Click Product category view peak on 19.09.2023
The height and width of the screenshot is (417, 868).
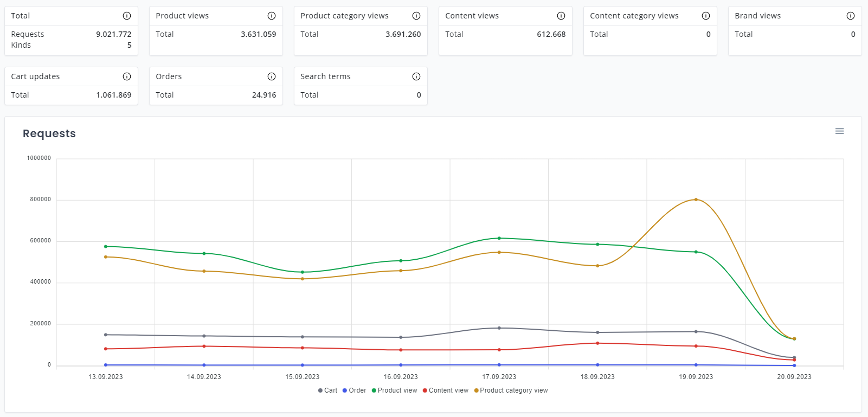pyautogui.click(x=696, y=200)
